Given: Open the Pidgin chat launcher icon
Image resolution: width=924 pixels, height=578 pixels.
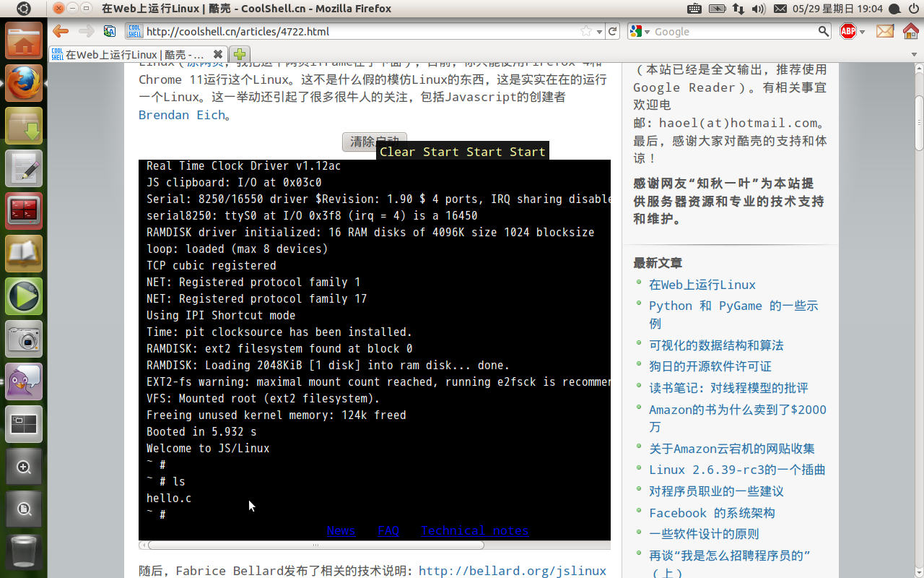Looking at the screenshot, I should click(x=24, y=381).
